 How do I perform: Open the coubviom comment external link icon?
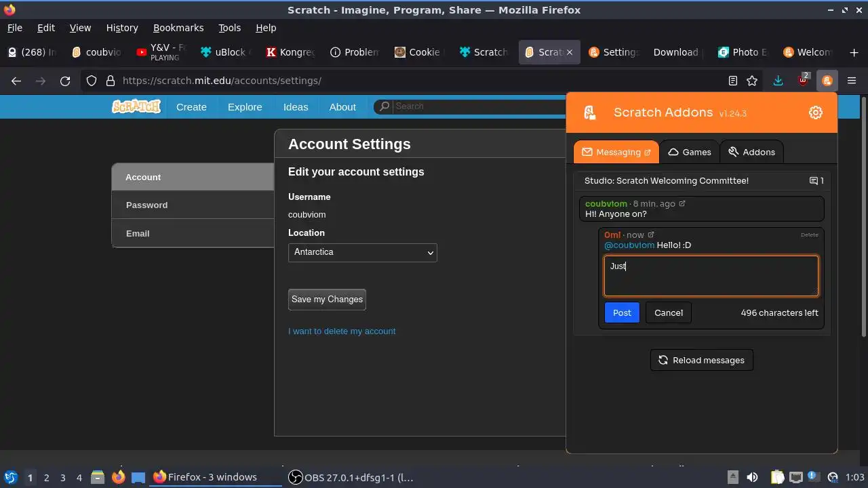[682, 203]
